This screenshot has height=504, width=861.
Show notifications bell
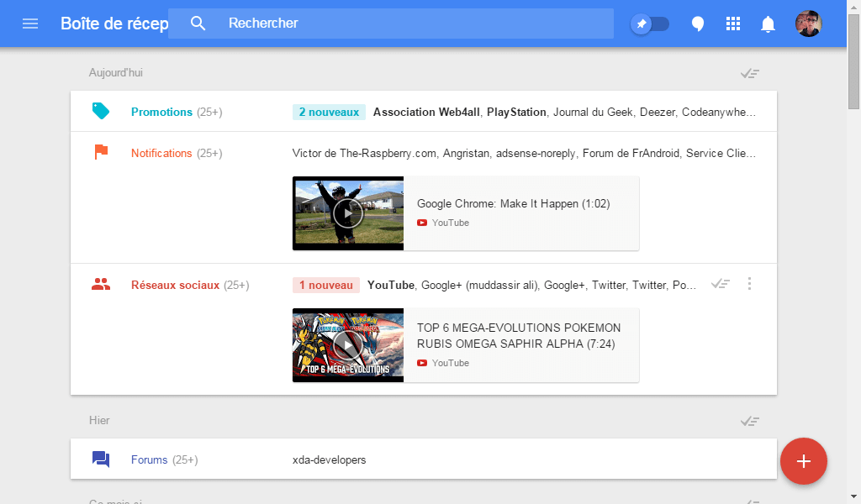768,24
